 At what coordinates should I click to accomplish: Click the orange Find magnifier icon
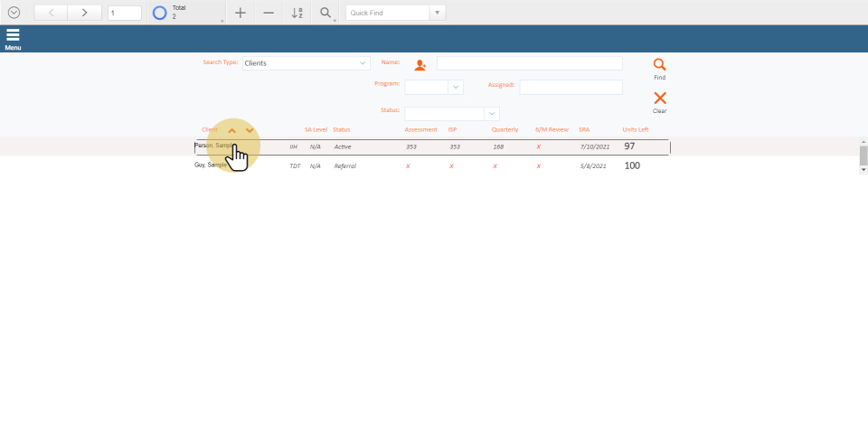[659, 65]
